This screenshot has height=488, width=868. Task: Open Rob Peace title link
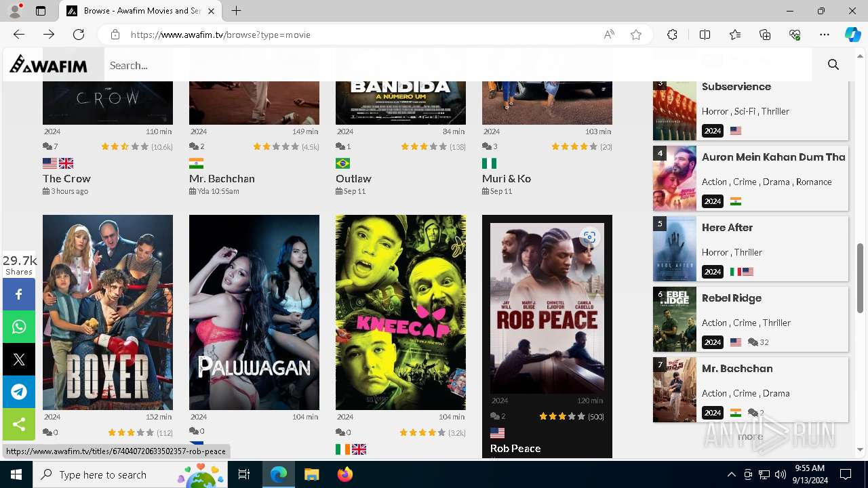515,448
